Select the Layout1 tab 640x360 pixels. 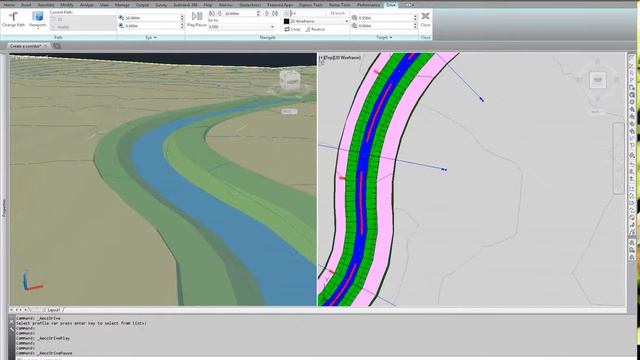tap(53, 310)
